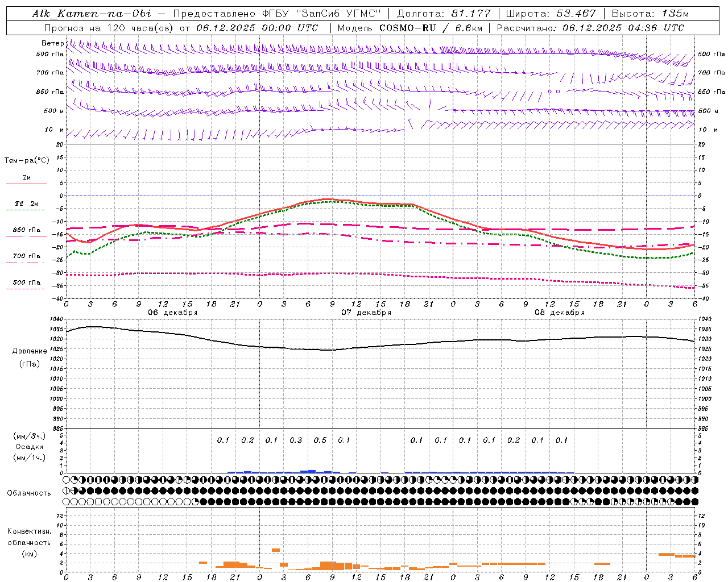Image resolution: width=728 pixels, height=582 pixels.
Task: Select the 'Высота: 135м' header field
Action: point(650,14)
